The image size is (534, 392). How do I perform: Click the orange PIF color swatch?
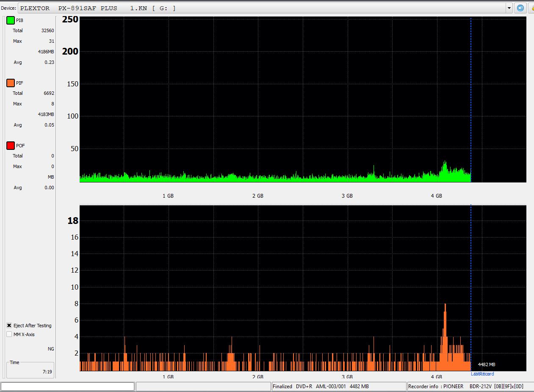(x=11, y=83)
